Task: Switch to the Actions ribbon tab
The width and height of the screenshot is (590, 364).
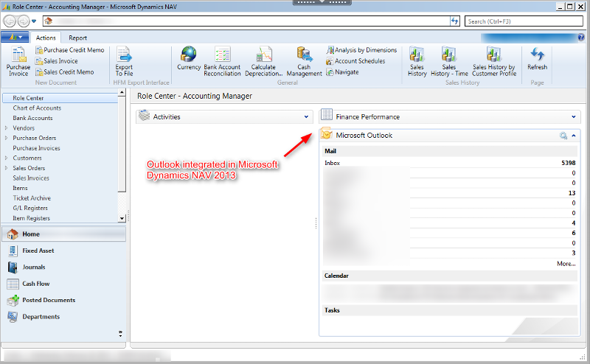Action: click(x=46, y=38)
